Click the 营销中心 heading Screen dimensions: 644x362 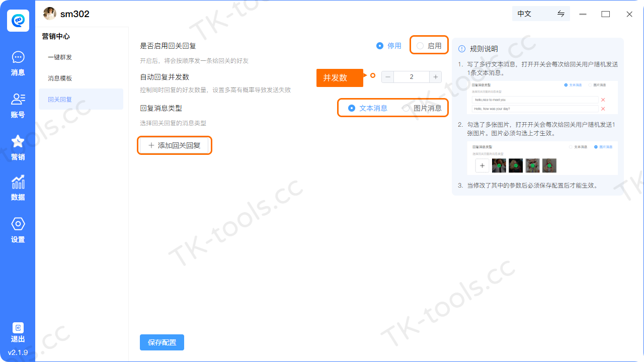(56, 36)
